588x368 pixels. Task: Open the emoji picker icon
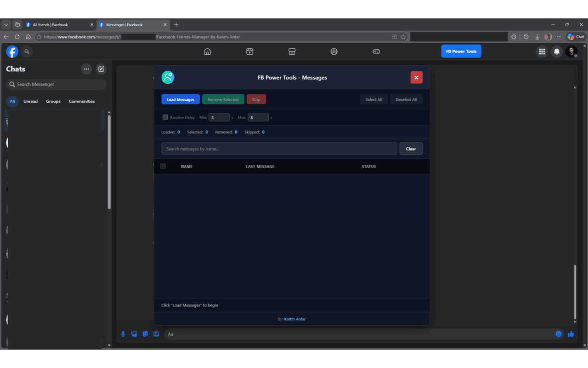click(559, 334)
